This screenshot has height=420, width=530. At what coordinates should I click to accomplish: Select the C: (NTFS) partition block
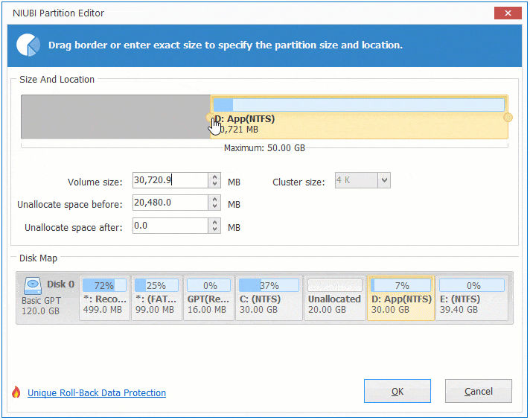click(x=268, y=298)
